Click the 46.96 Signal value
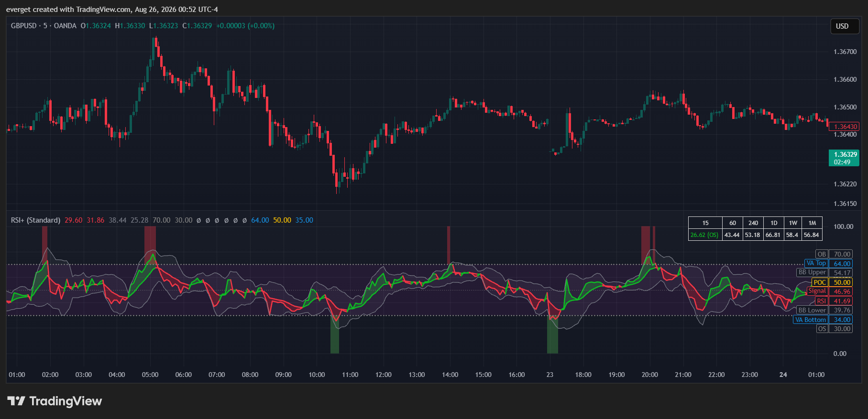 click(x=842, y=291)
